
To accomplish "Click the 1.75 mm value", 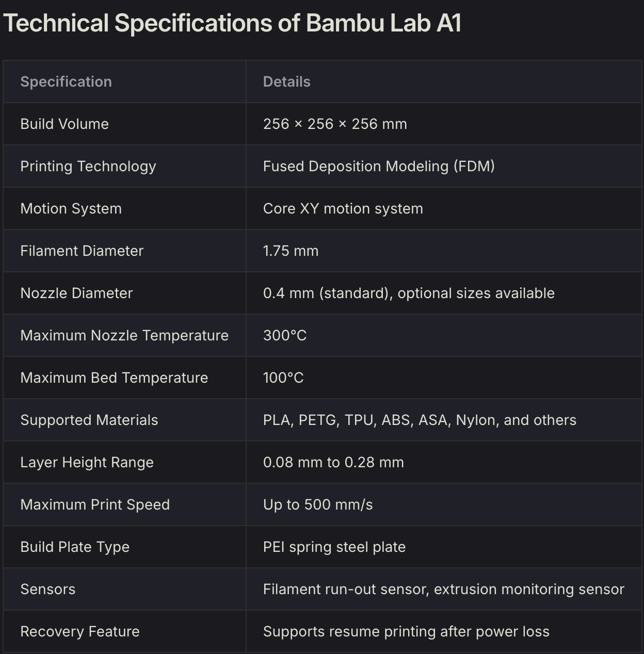I will pos(291,251).
